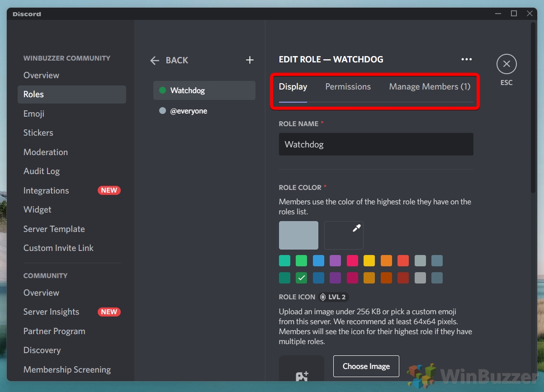The image size is (544, 392).
Task: Select the default gray color swatch
Action: pos(298,235)
